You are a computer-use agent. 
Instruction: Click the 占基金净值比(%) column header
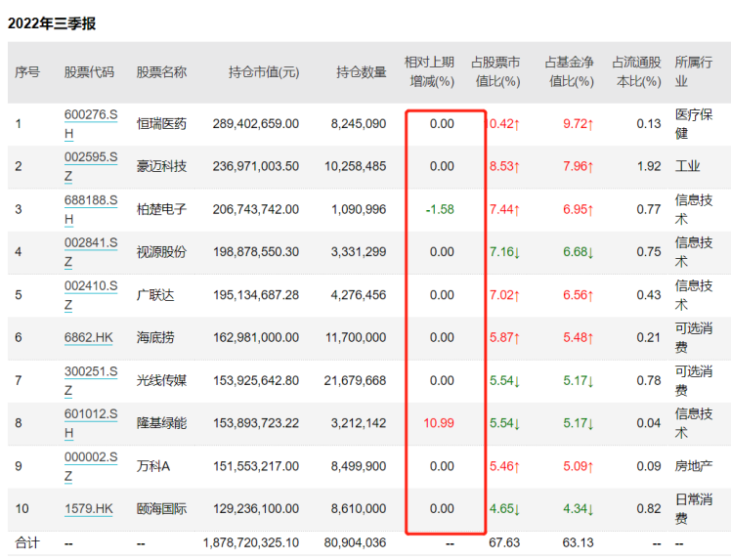(x=569, y=71)
